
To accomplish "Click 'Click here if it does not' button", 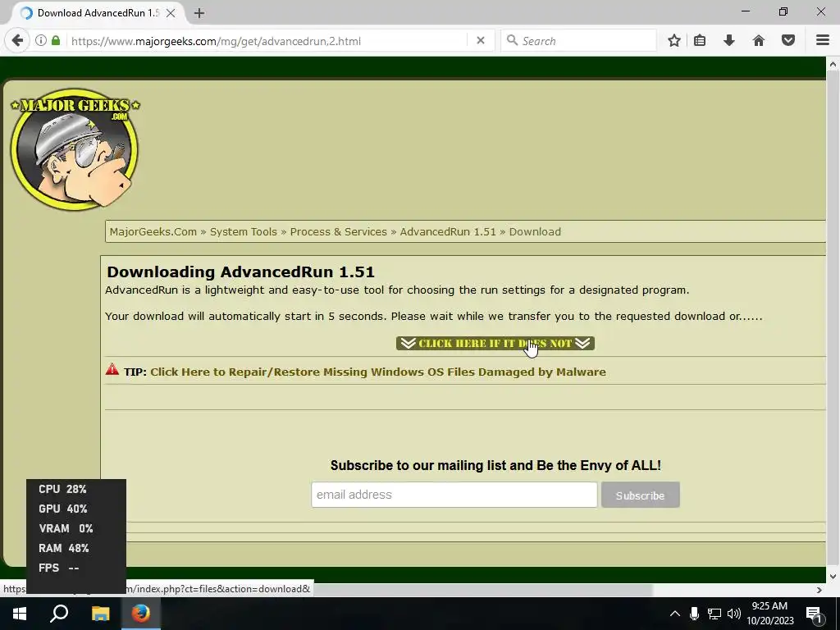I will point(495,344).
